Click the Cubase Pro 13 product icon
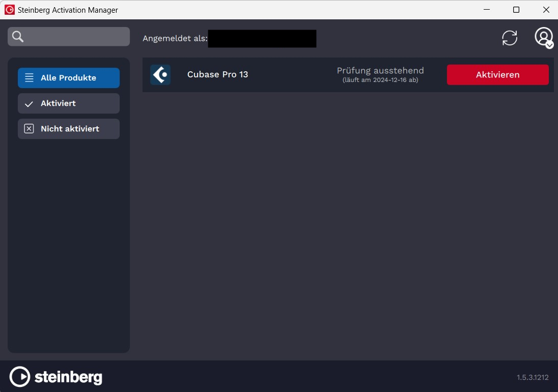Viewport: 558px width, 392px height. click(x=160, y=75)
